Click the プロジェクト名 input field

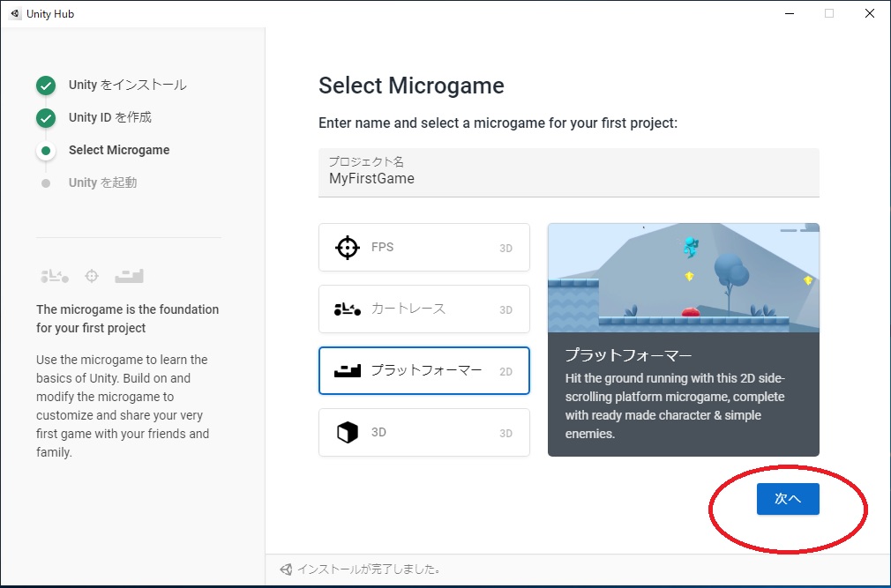pyautogui.click(x=569, y=173)
